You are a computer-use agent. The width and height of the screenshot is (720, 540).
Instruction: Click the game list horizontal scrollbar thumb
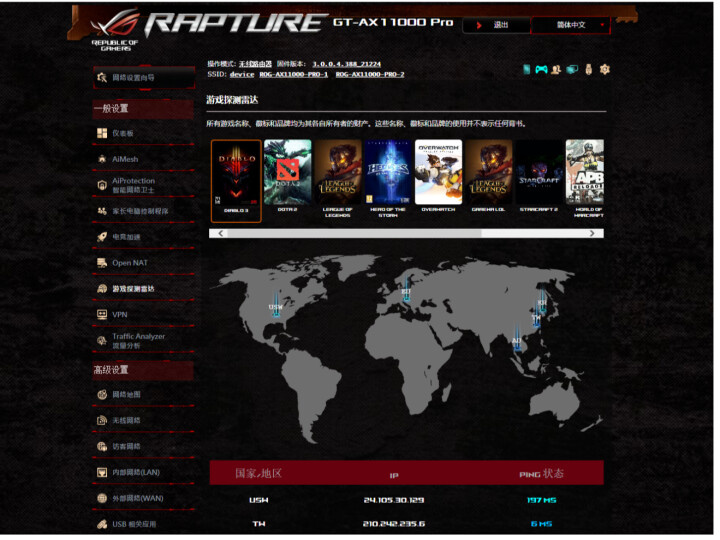point(354,233)
